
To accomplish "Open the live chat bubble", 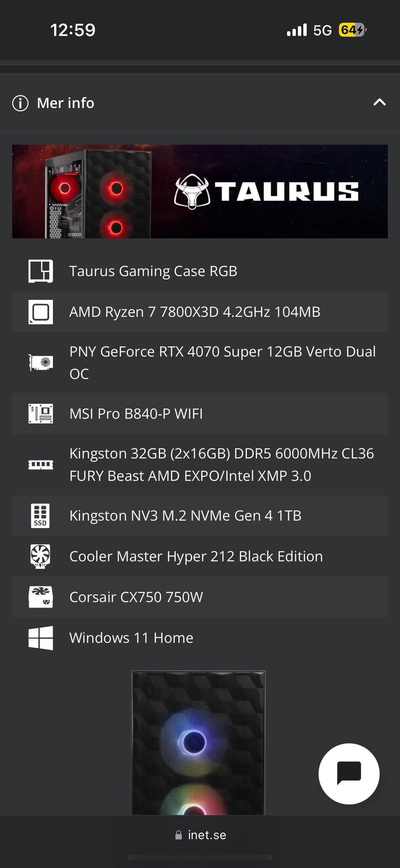I will 349,774.
